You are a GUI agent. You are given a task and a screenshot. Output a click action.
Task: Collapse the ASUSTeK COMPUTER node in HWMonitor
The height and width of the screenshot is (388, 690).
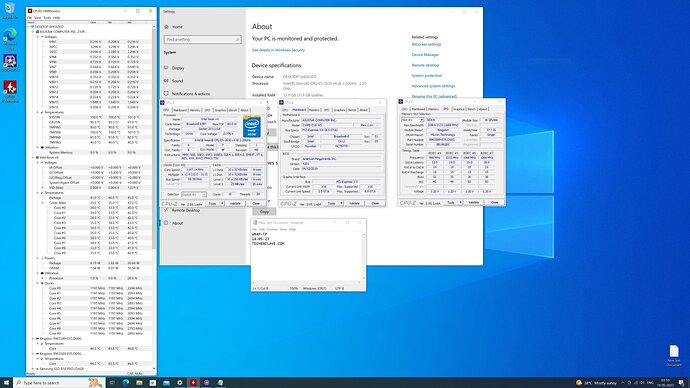point(33,32)
